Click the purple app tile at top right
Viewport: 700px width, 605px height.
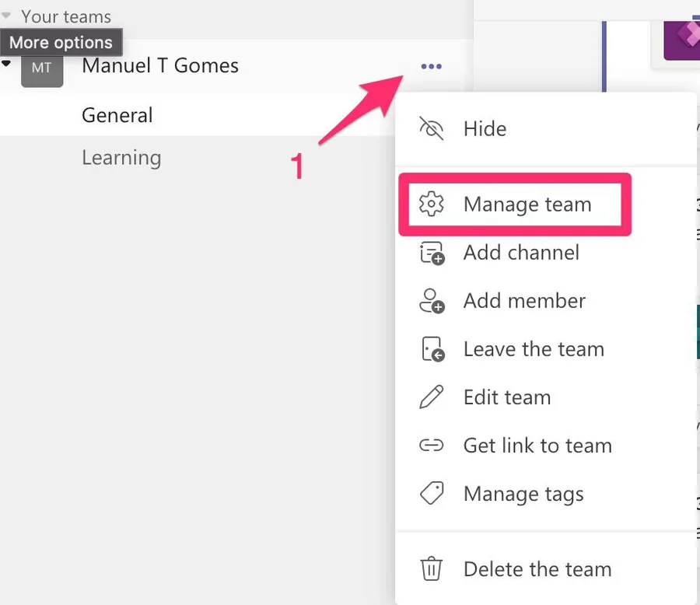[681, 37]
